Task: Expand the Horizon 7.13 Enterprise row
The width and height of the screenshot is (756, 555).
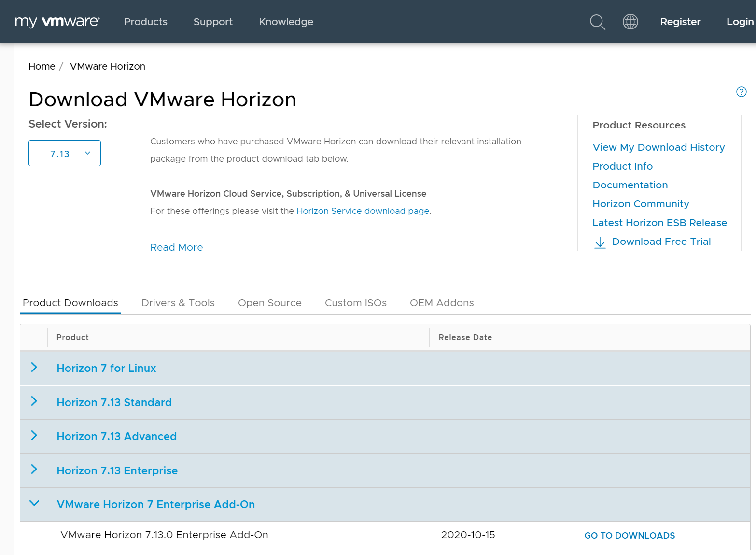Action: (x=34, y=470)
